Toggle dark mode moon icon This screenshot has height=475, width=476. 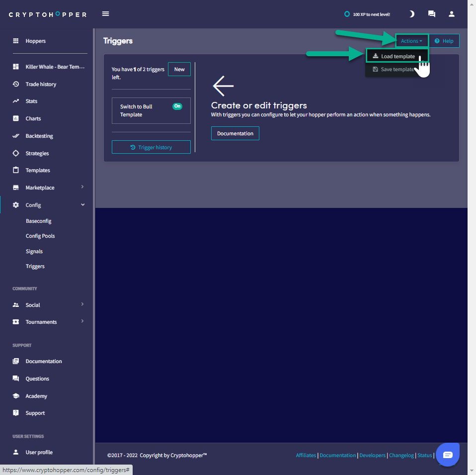pyautogui.click(x=411, y=14)
